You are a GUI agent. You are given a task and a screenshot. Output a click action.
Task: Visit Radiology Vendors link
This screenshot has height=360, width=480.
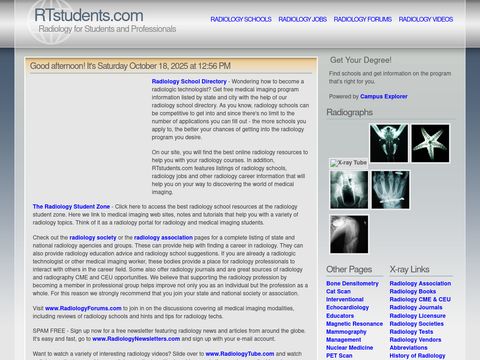click(x=415, y=340)
